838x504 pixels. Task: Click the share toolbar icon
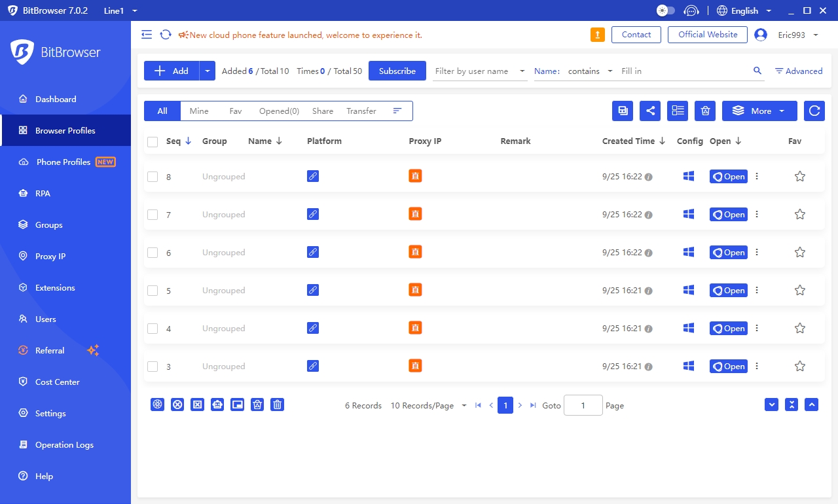point(650,111)
